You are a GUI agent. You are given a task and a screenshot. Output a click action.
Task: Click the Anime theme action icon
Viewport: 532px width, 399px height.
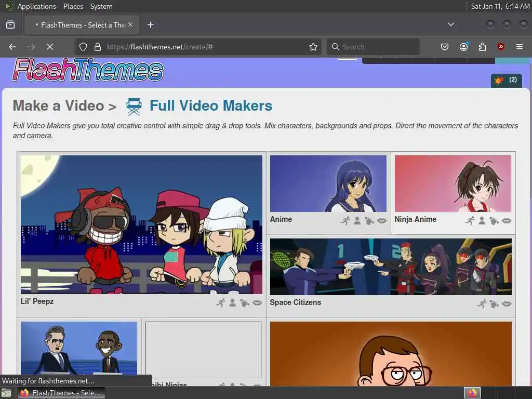(x=345, y=221)
